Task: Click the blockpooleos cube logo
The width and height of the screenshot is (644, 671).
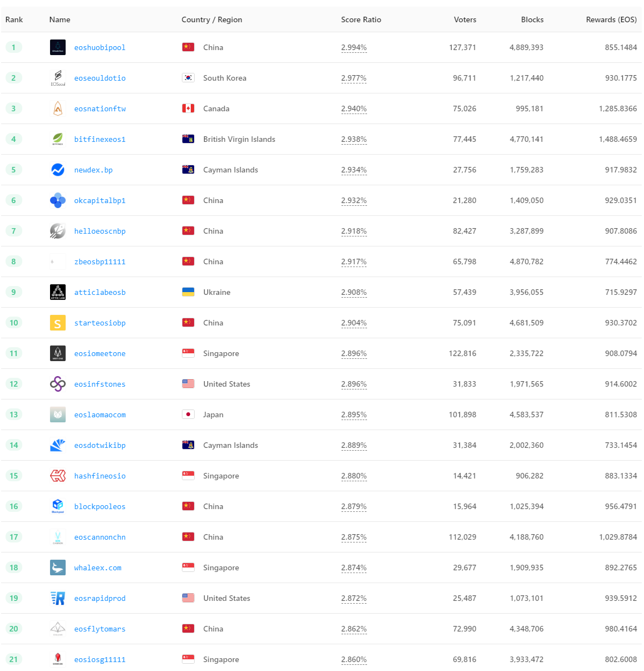Action: click(x=58, y=506)
